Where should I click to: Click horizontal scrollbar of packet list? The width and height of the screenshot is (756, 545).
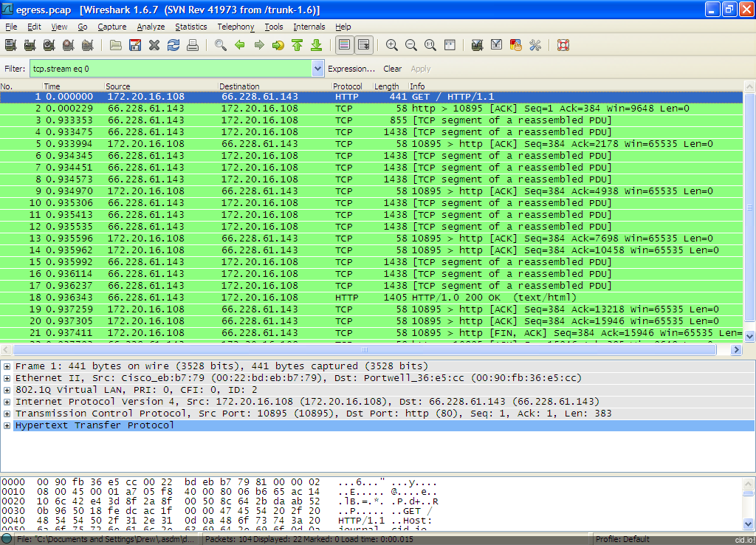coord(365,349)
